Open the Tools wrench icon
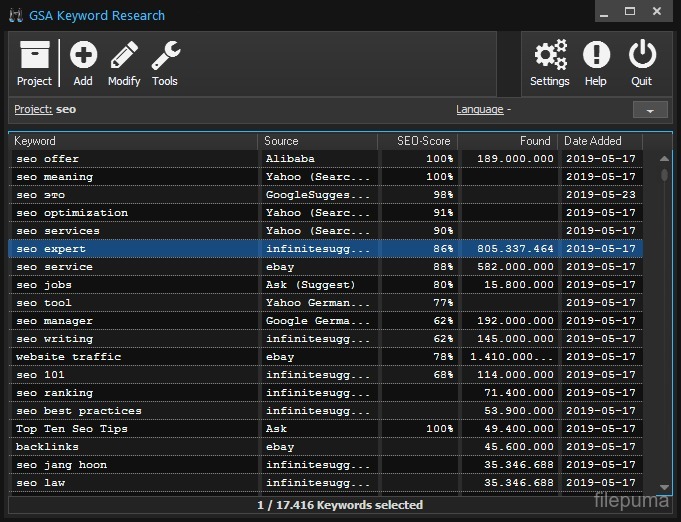The height and width of the screenshot is (522, 681). [x=165, y=56]
